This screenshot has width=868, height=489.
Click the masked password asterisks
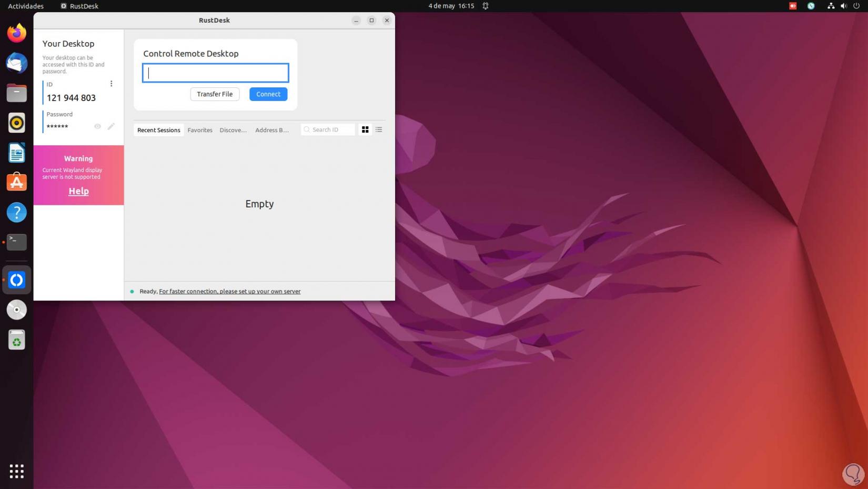(57, 126)
